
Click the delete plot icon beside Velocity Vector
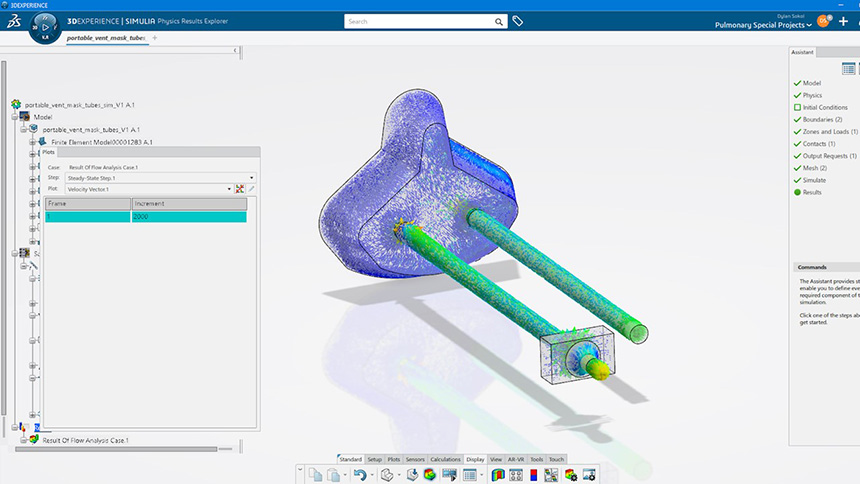pyautogui.click(x=240, y=188)
